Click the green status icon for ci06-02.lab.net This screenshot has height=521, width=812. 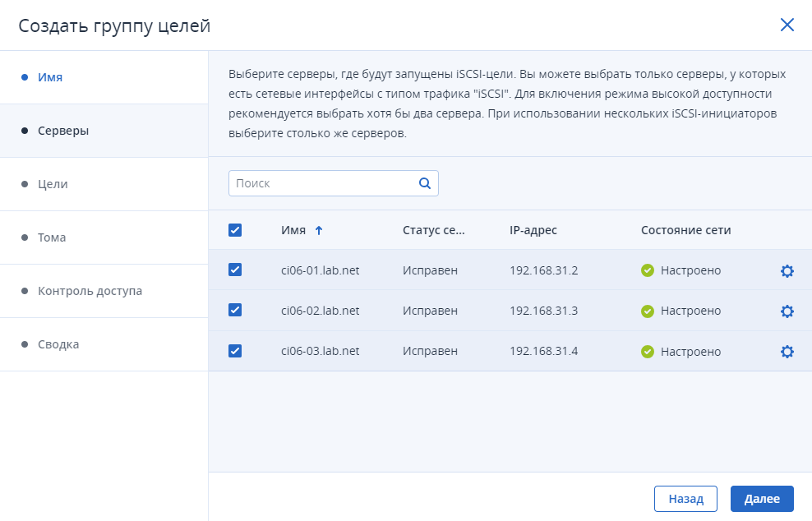pyautogui.click(x=648, y=311)
